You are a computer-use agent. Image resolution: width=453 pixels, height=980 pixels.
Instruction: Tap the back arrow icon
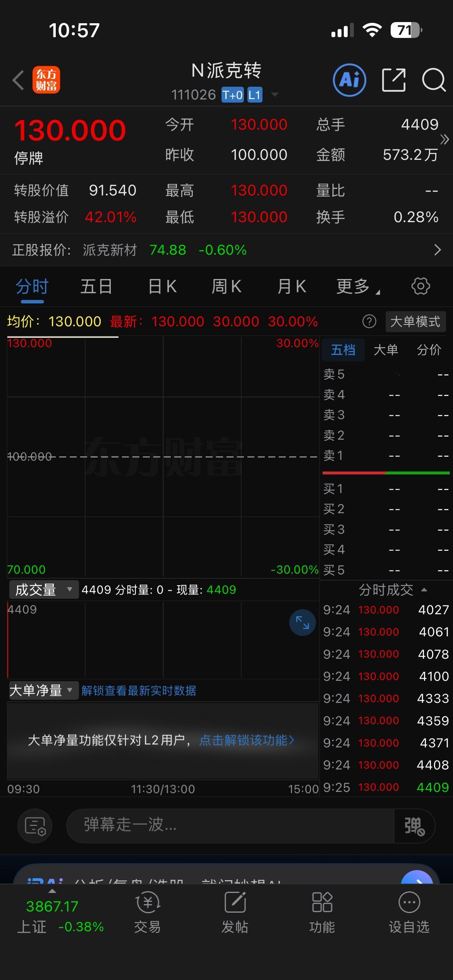coord(18,80)
